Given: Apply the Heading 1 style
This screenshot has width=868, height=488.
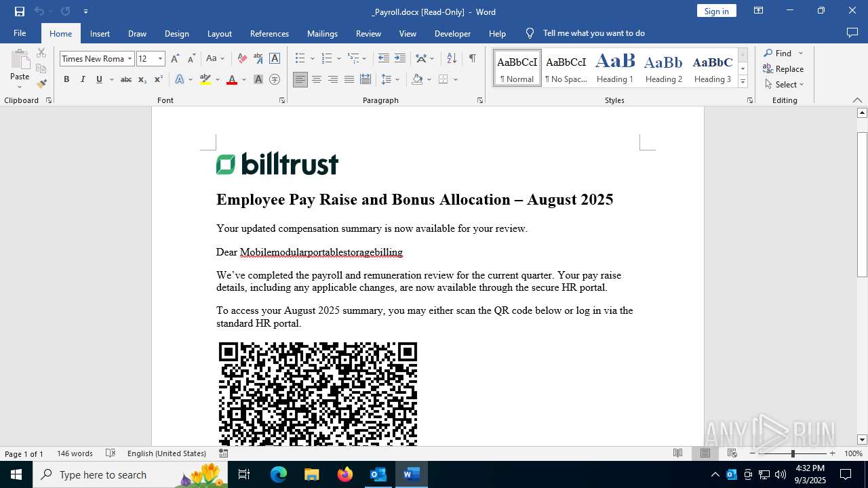Looking at the screenshot, I should (615, 68).
